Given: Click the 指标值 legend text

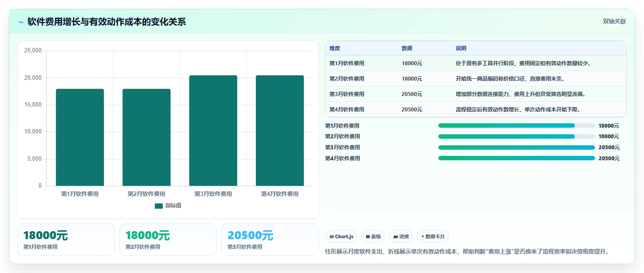Looking at the screenshot, I should coord(173,206).
